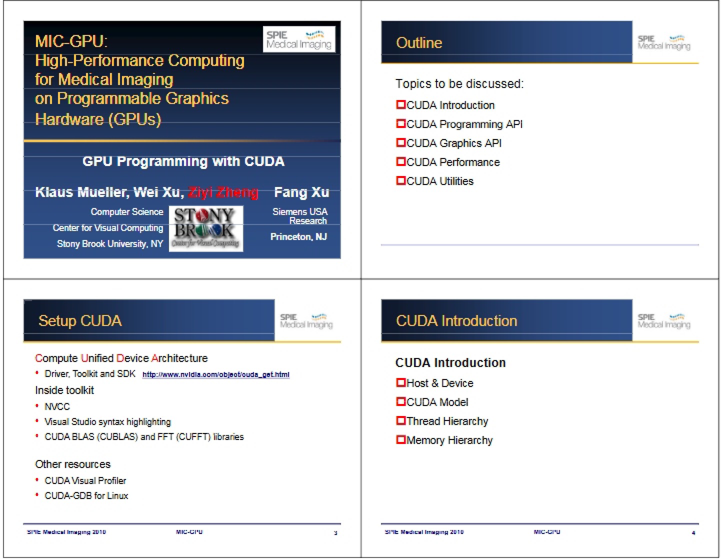Click 'GPU Programming with CUDA' subtitle
This screenshot has width=728, height=560.
point(183,161)
